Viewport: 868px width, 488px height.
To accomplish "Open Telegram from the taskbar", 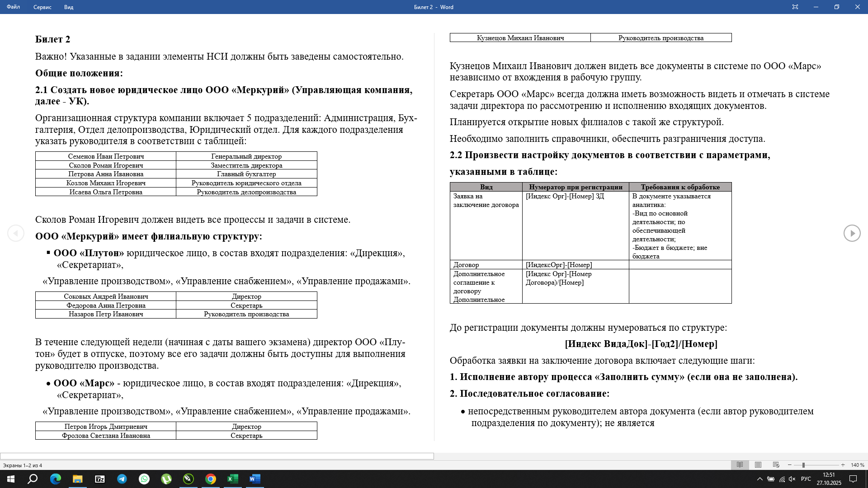I will coord(122,479).
